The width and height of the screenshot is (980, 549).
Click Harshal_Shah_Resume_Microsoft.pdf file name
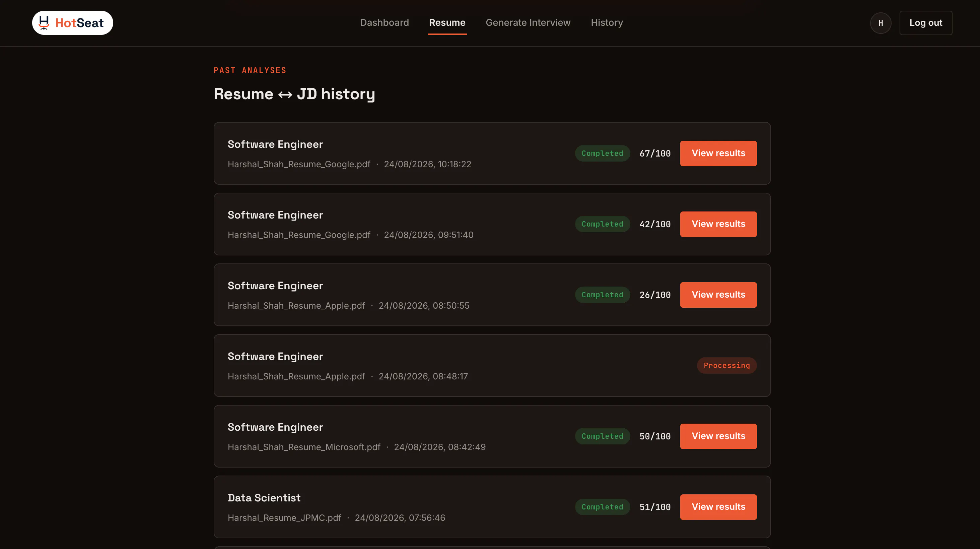[x=304, y=447]
